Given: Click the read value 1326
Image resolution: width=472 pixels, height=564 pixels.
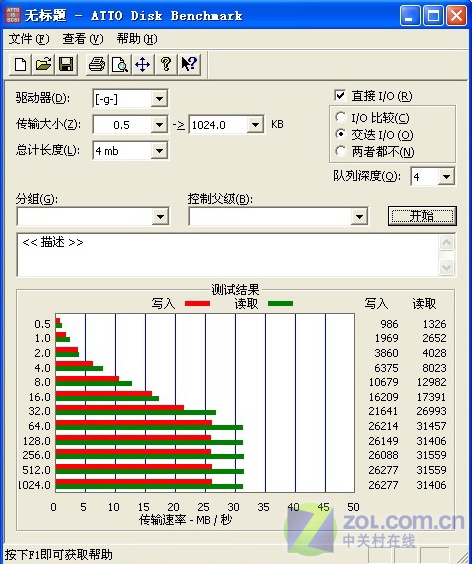Looking at the screenshot, I should click(x=434, y=324).
